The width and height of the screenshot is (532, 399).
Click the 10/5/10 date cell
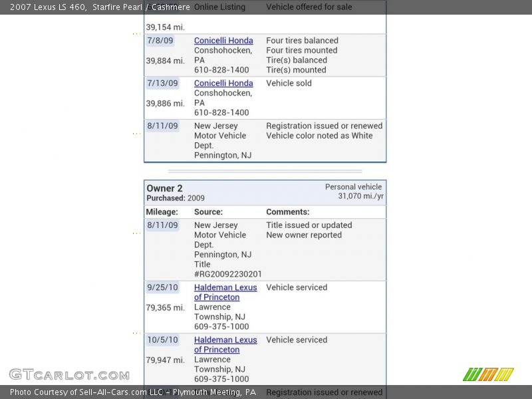[162, 340]
